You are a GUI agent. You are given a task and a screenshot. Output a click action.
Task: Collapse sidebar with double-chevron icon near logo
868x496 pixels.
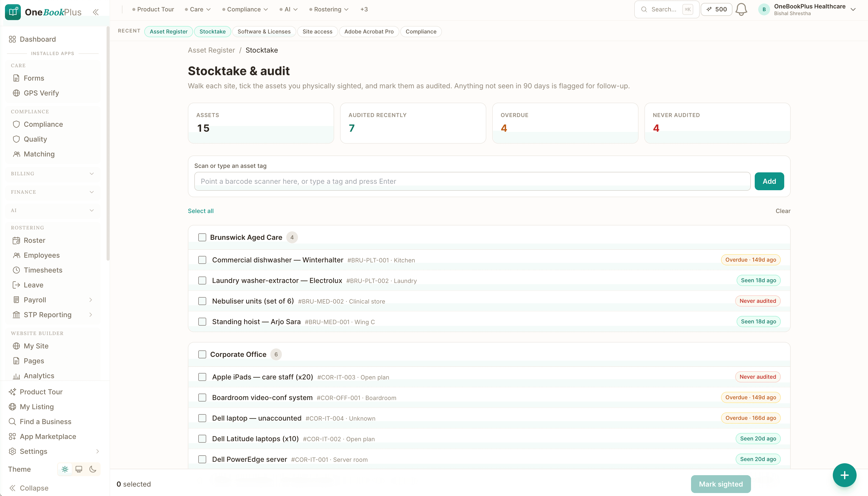click(x=96, y=12)
